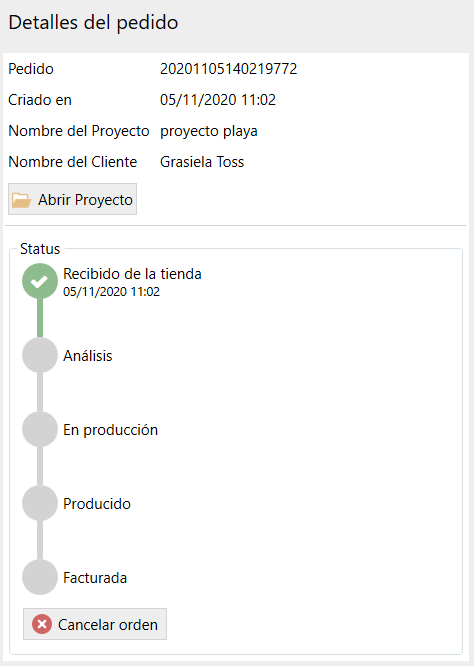Viewport: 476px width, 667px height.
Task: Click the Recibido de la tienda label
Action: [x=132, y=274]
